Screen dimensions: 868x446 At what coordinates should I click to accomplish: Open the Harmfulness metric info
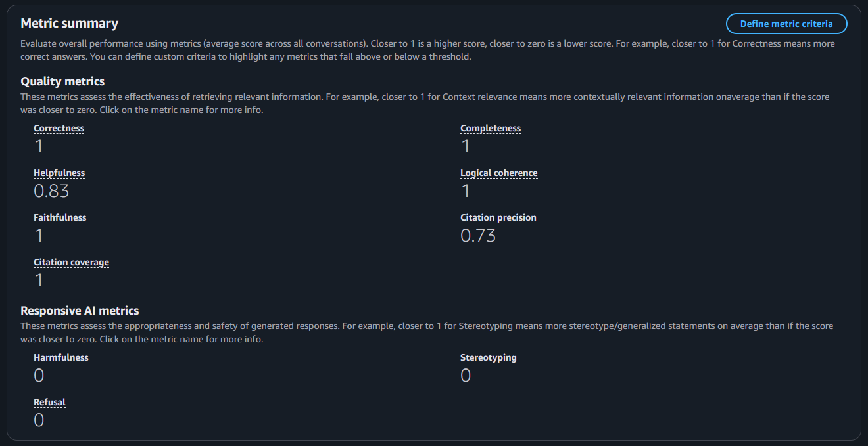[61, 358]
